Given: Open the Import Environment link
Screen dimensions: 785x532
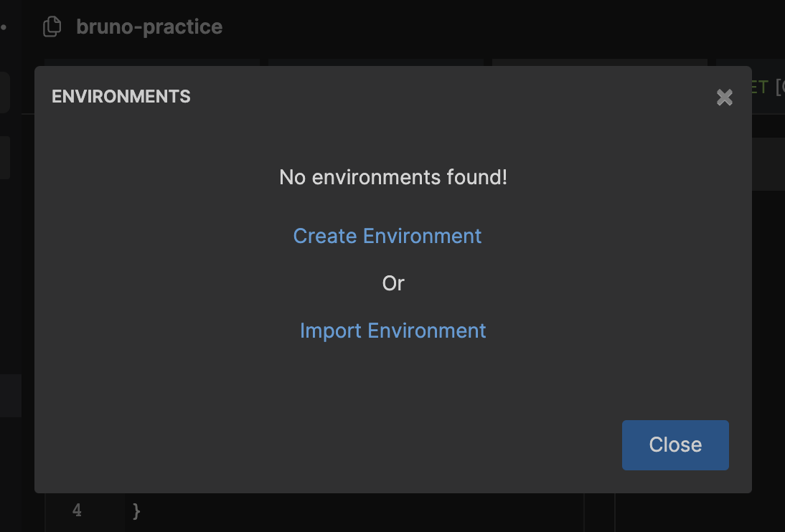Looking at the screenshot, I should (x=392, y=331).
